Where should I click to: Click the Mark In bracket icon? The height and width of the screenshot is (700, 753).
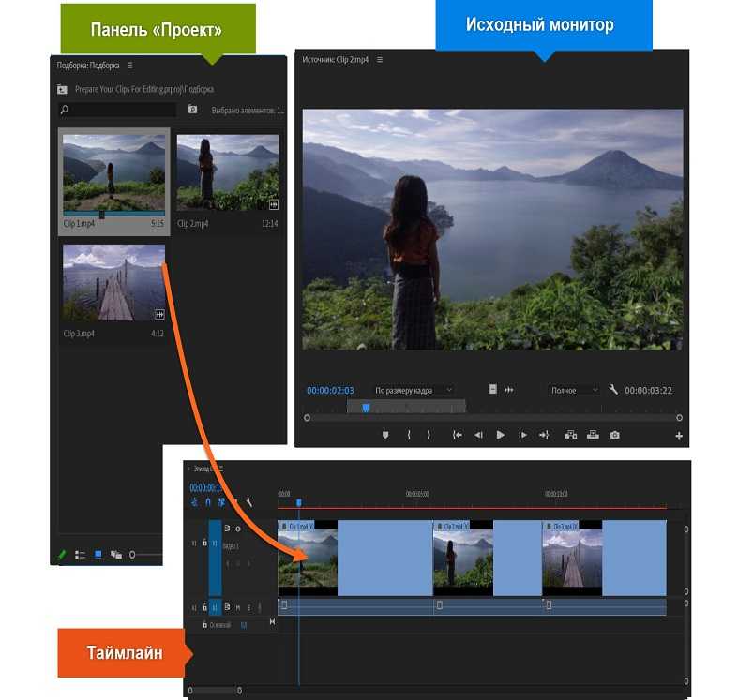pos(409,435)
